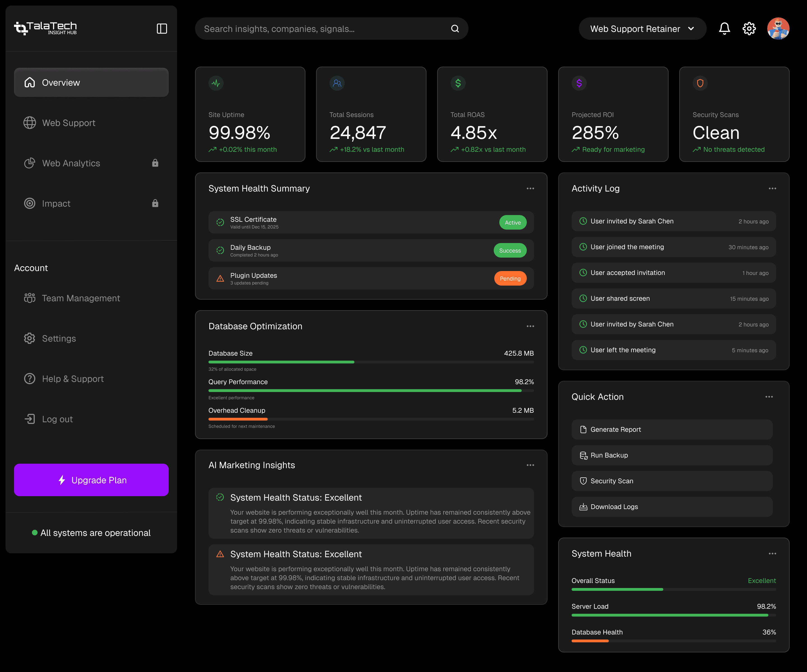Viewport: 807px width, 672px height.
Task: Click the Total Sessions users icon
Action: point(337,83)
